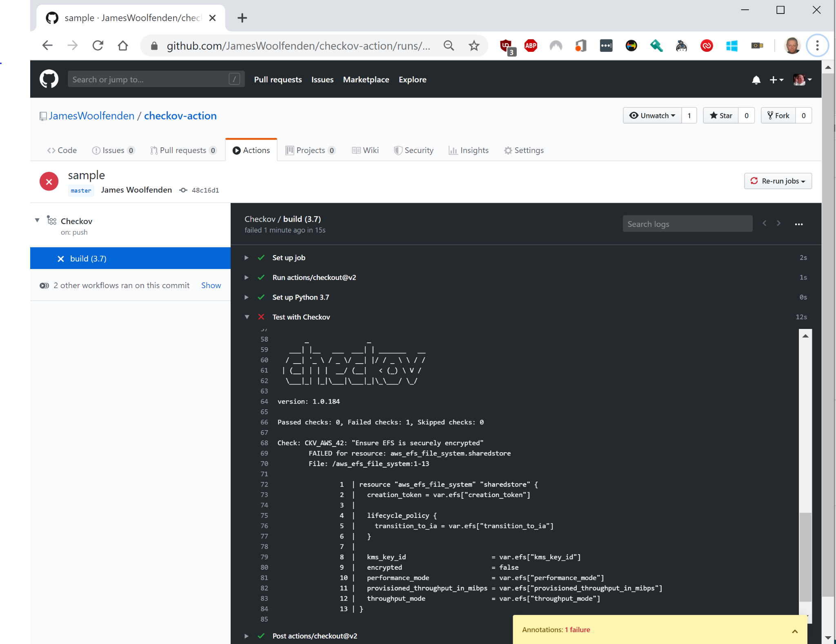
Task: Select the build (3.7) job
Action: (x=130, y=258)
